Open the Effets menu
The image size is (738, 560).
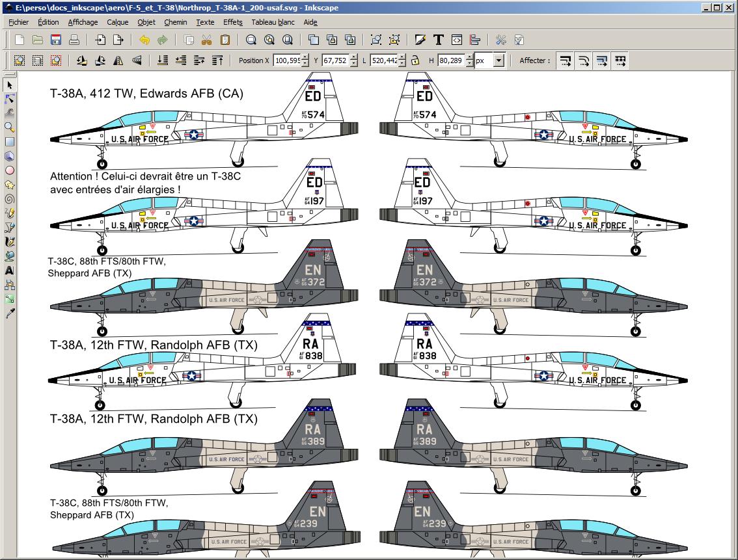(x=232, y=22)
